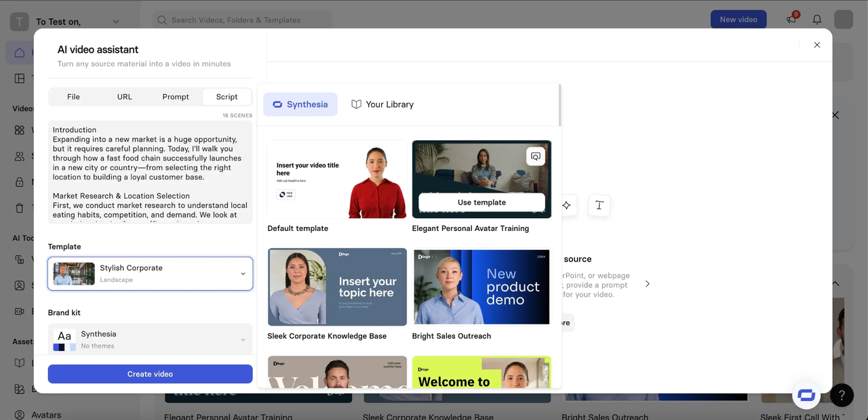Click the Stylish Corporate template thumbnail

pyautogui.click(x=74, y=274)
